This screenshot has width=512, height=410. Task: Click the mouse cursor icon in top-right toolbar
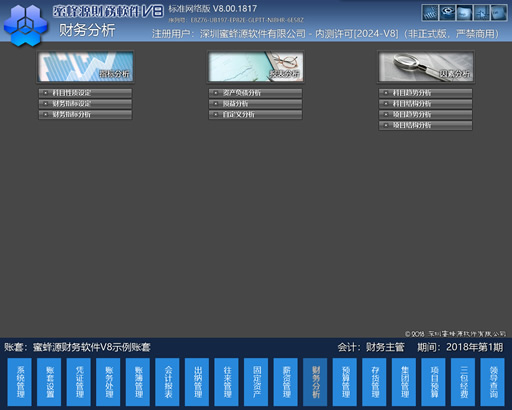482,13
